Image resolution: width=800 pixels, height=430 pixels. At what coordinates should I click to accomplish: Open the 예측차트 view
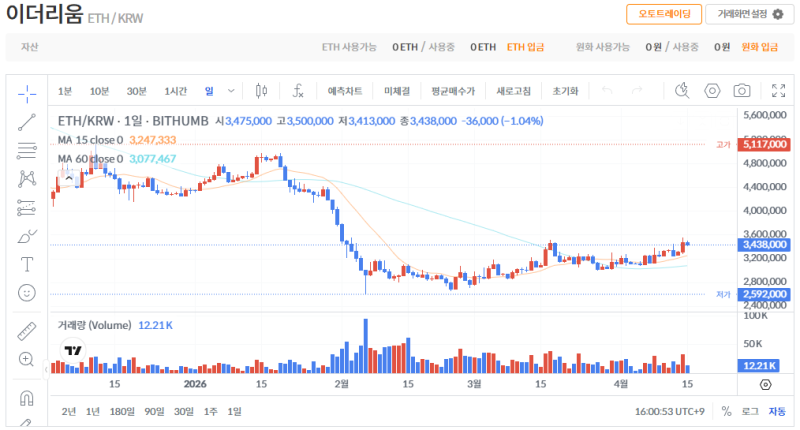[345, 91]
